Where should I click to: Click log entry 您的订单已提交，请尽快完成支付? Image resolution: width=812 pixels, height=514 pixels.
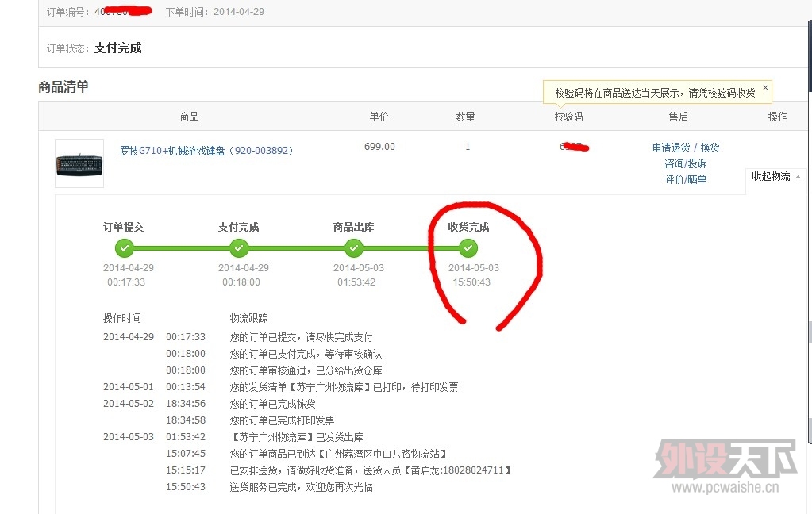[302, 337]
